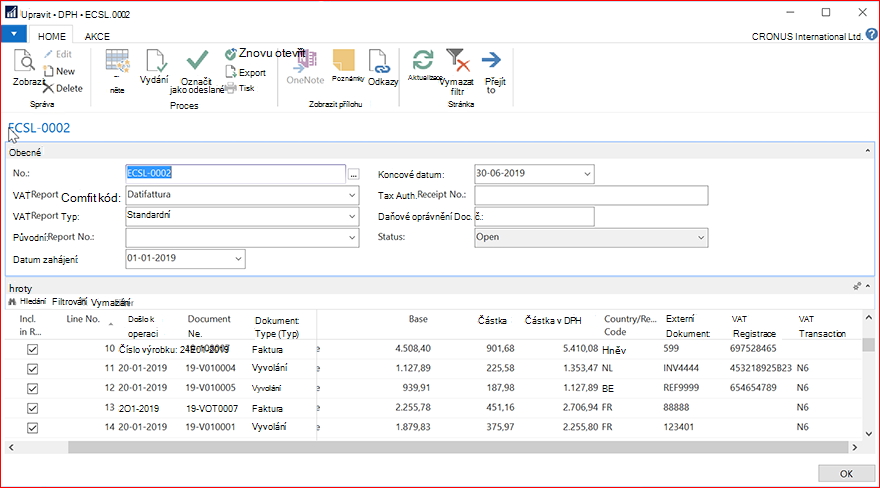880x488 pixels.
Task: Open the blue application menu dropdown
Action: coord(13,34)
